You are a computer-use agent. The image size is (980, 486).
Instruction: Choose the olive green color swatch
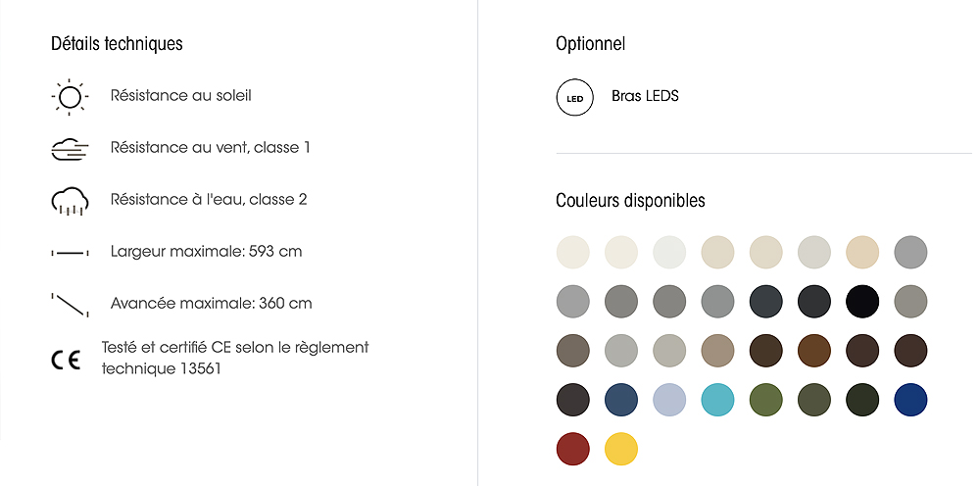pos(765,399)
